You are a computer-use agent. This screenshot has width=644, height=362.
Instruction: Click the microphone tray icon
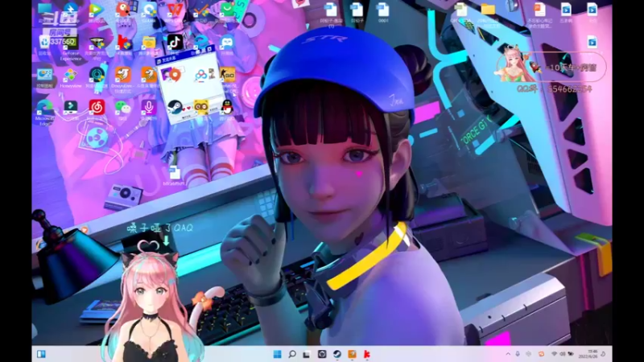pos(518,354)
